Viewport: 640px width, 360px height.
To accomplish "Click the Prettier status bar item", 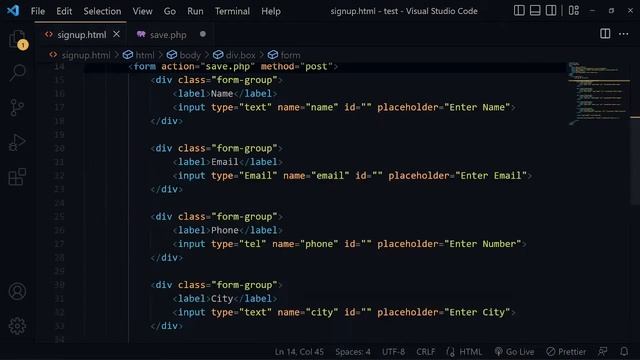I will (x=566, y=351).
